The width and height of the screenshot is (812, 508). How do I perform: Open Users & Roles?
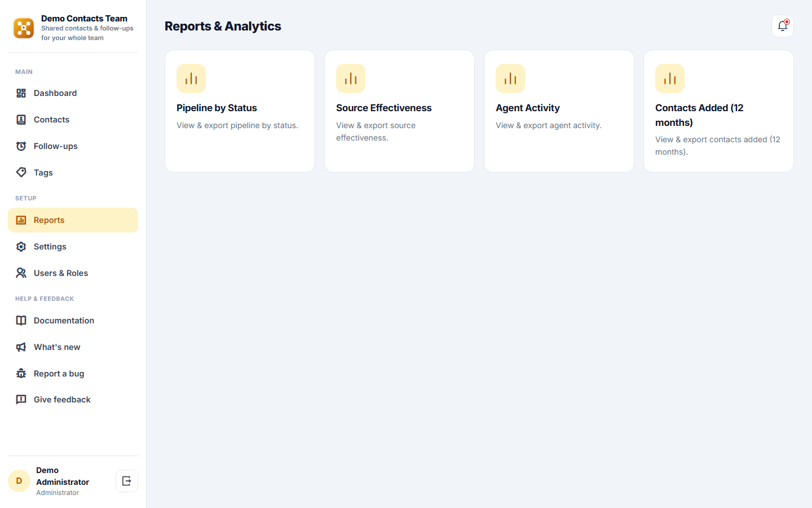click(x=73, y=273)
